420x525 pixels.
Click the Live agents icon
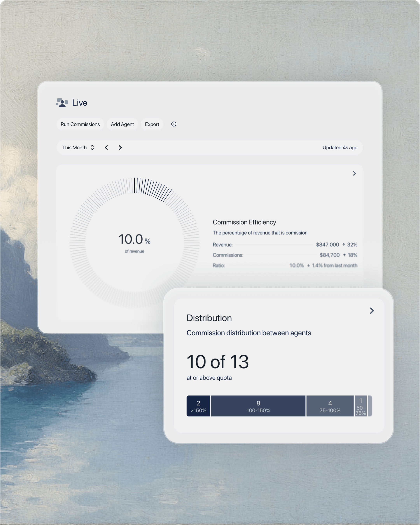(x=62, y=103)
